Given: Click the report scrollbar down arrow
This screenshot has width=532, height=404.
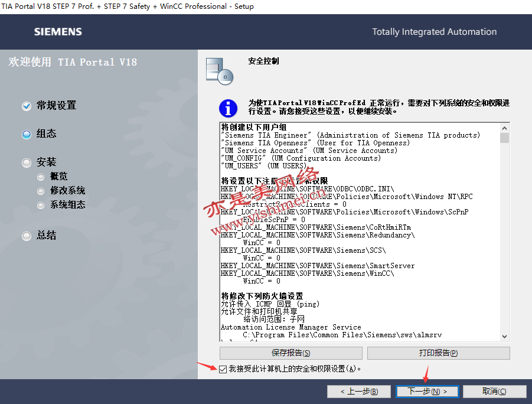Looking at the screenshot, I should (504, 337).
